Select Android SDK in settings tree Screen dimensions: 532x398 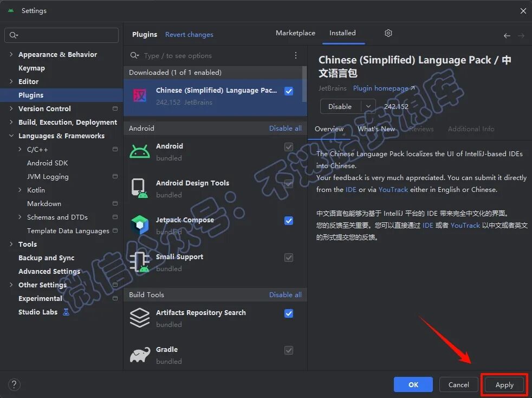coord(48,163)
